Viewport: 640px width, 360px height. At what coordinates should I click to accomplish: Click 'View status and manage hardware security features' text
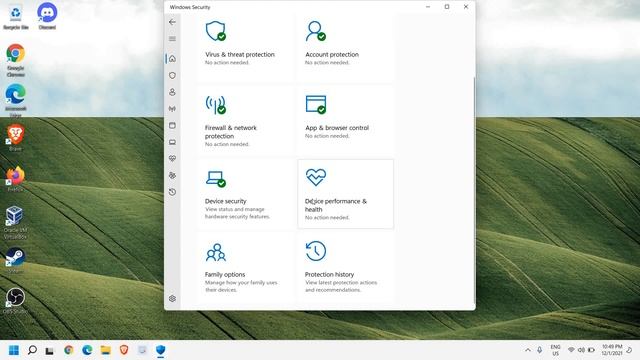[x=237, y=213]
